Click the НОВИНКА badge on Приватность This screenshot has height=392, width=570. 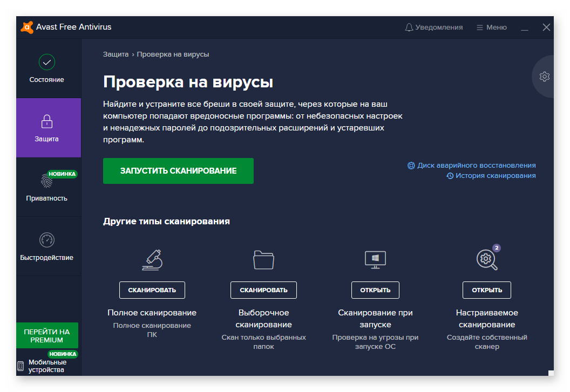tap(62, 174)
